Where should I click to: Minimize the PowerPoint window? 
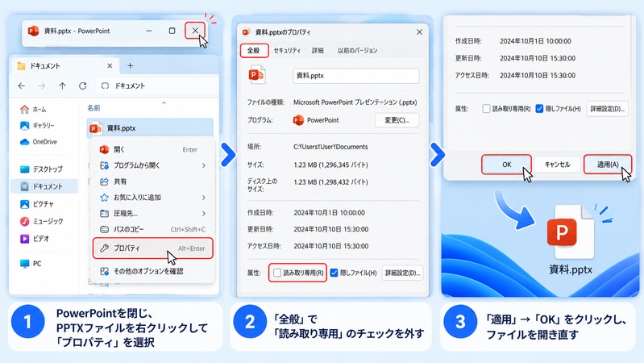point(149,31)
